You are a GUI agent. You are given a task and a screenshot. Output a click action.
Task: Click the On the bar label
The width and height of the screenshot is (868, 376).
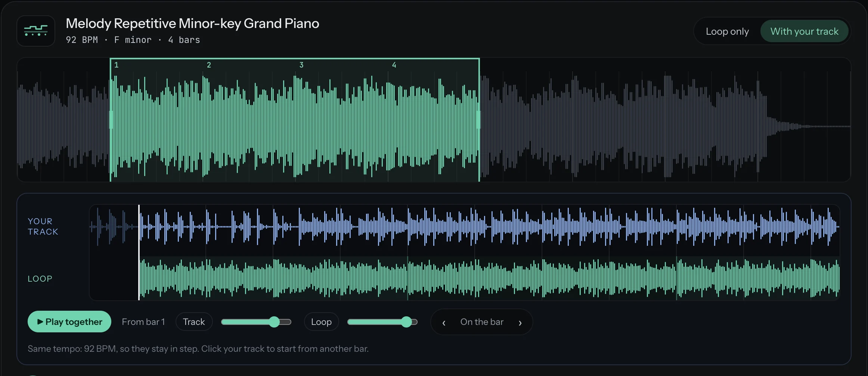pos(482,322)
